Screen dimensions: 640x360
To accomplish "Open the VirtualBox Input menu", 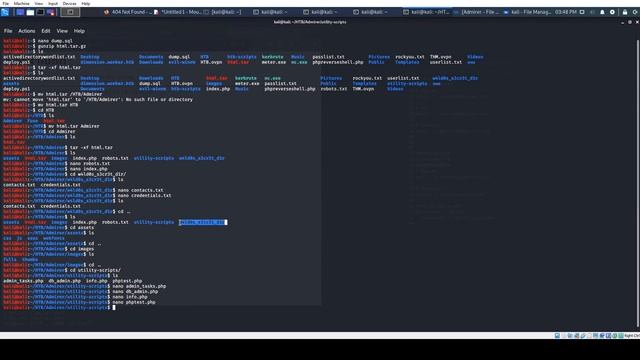I will pyautogui.click(x=53, y=3).
